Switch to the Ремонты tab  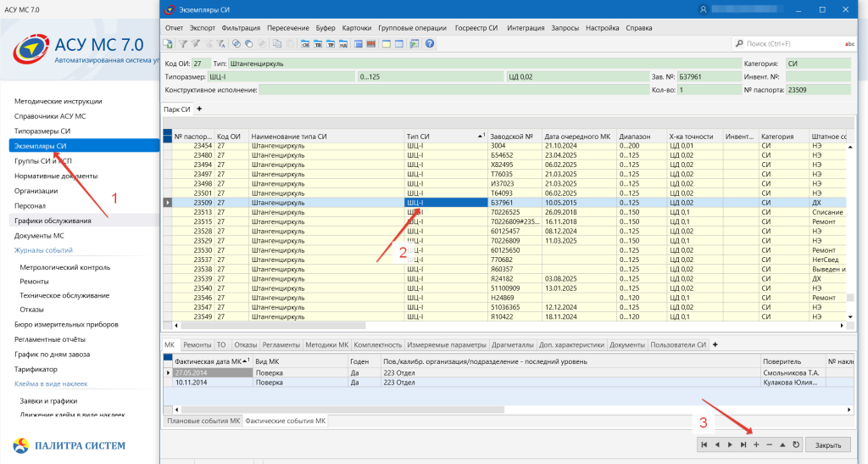pos(197,345)
